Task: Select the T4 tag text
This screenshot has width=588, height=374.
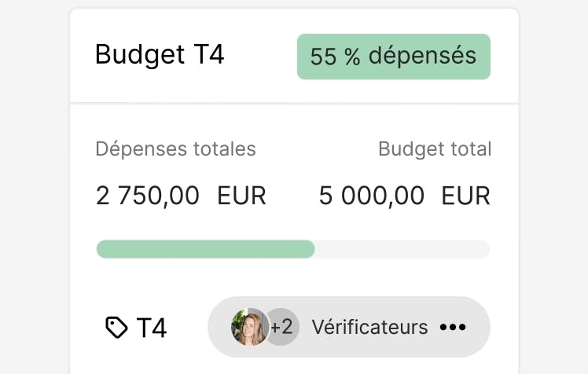Action: (152, 328)
